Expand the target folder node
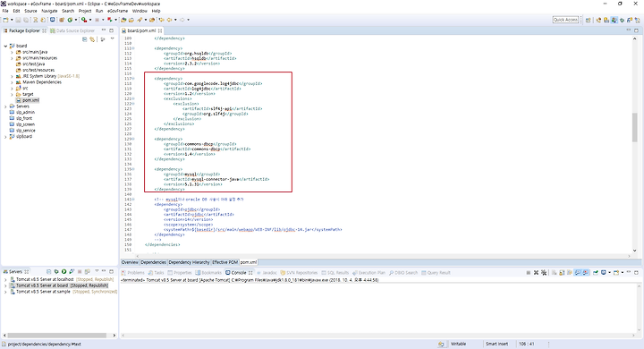644x349 pixels. (12, 94)
